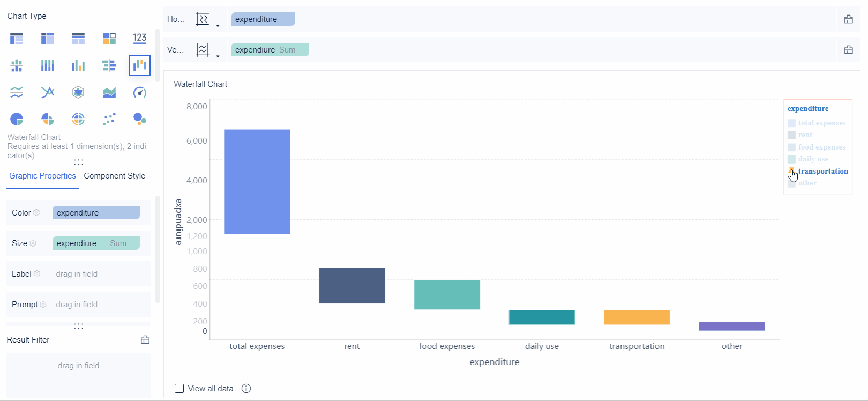Enable the View all data checkbox
The image size is (868, 401).
[x=179, y=389]
